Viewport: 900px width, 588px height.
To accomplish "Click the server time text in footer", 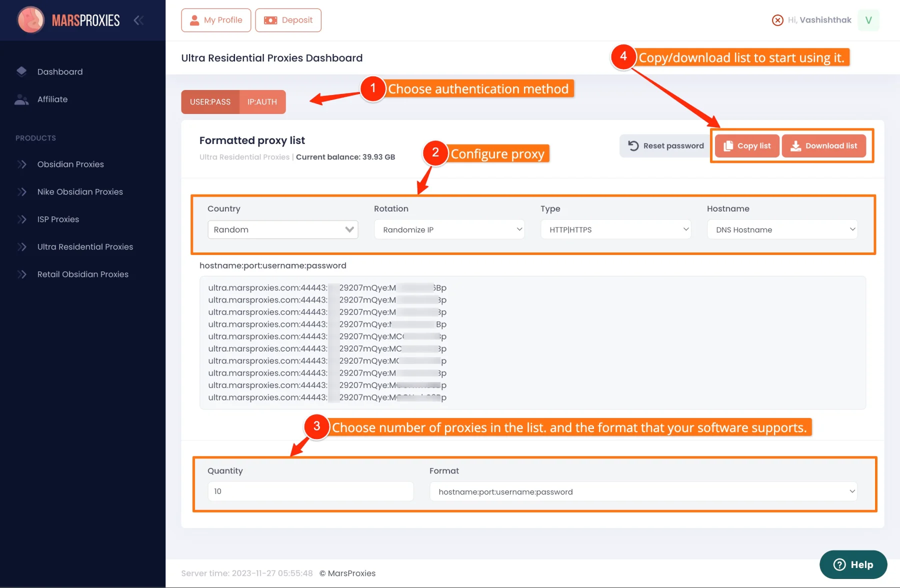I will coord(247,573).
